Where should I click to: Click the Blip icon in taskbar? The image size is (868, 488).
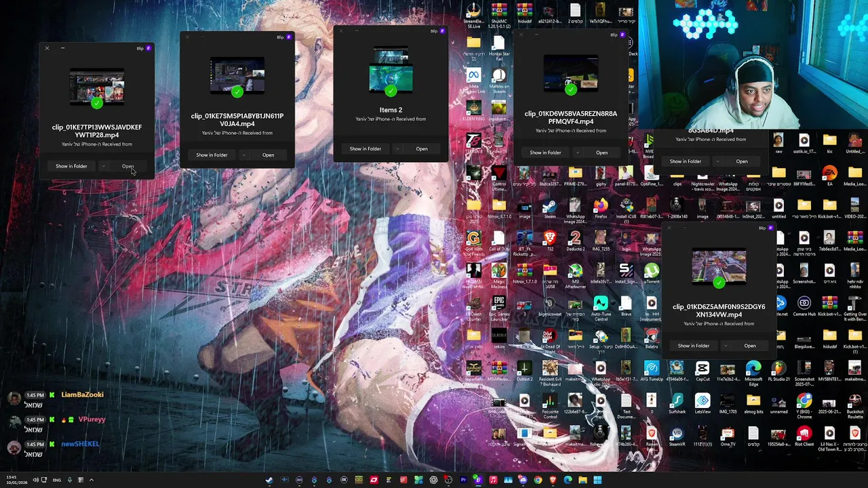point(478,480)
